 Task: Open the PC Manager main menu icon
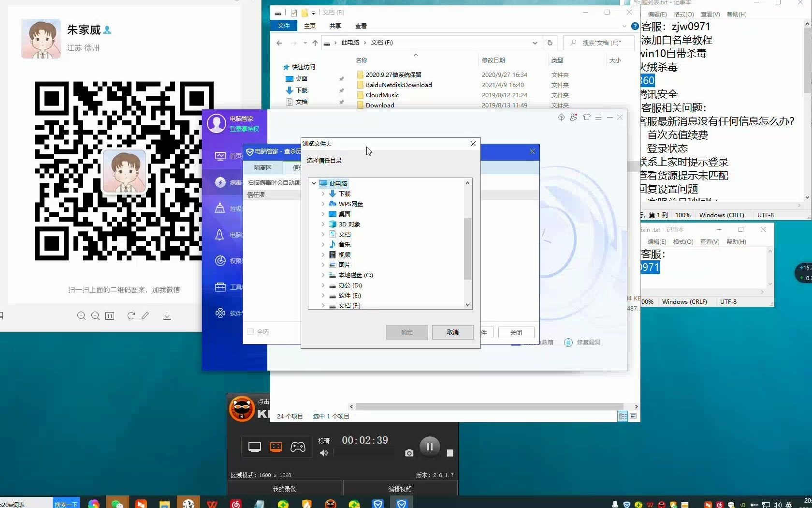tap(598, 117)
